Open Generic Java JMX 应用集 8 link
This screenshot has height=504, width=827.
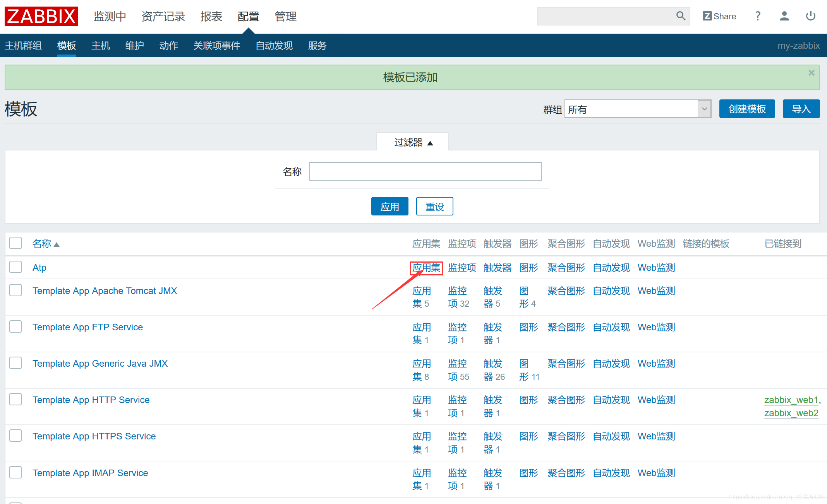(x=422, y=370)
